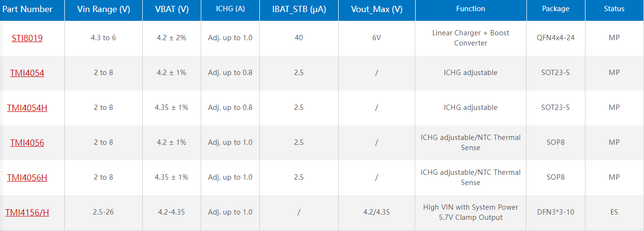Select the QFN4x4-24 package cell
The width and height of the screenshot is (644, 231).
tap(555, 38)
